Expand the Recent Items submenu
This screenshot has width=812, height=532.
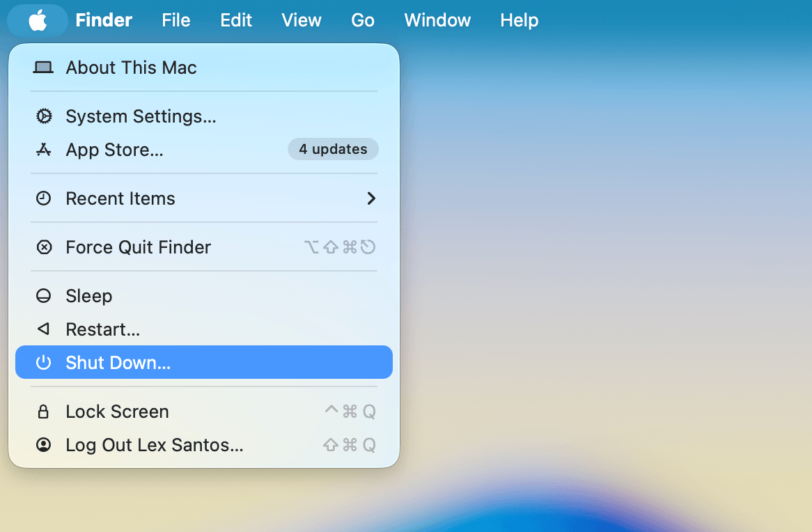371,198
